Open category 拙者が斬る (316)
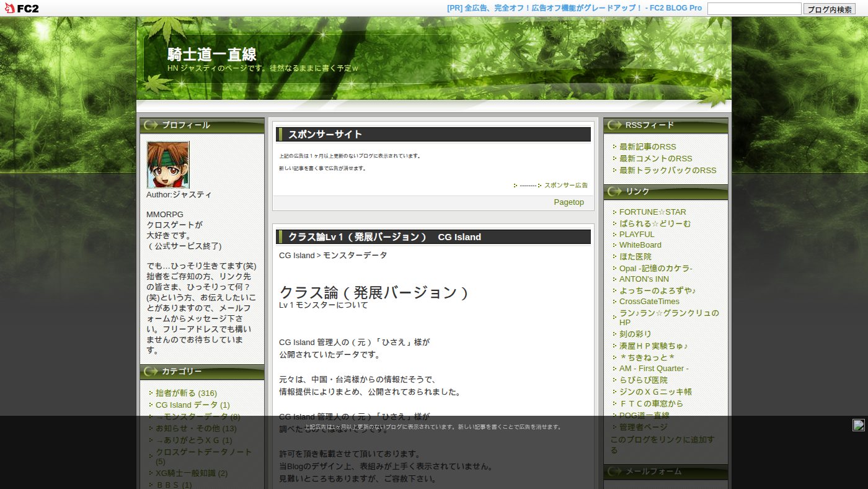This screenshot has height=489, width=868. pos(186,393)
